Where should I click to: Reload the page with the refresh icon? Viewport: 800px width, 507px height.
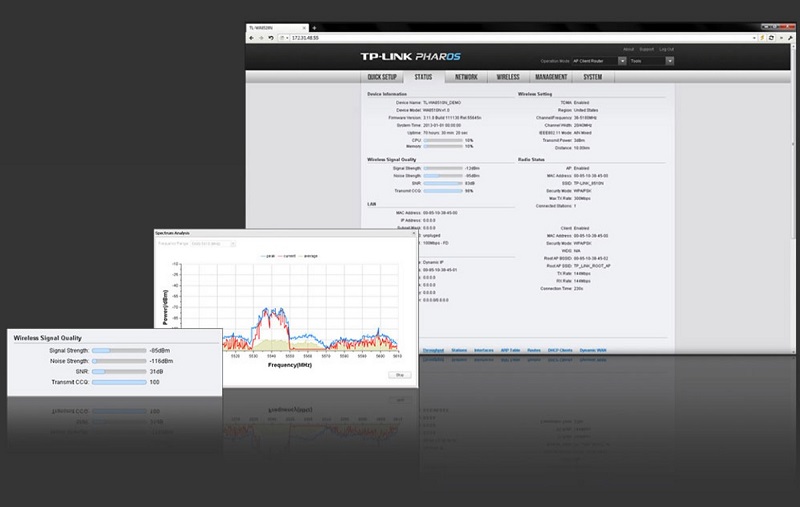coord(271,38)
